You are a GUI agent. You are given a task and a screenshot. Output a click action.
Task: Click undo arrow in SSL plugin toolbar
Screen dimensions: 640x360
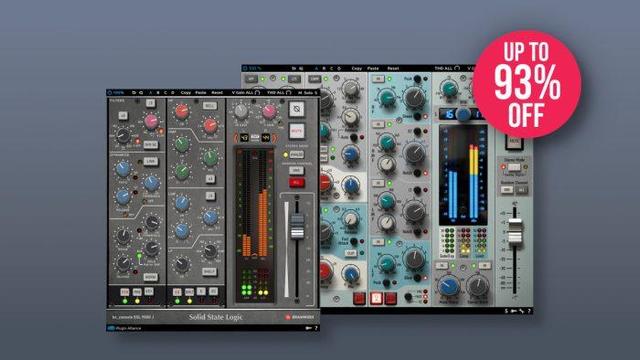134,93
